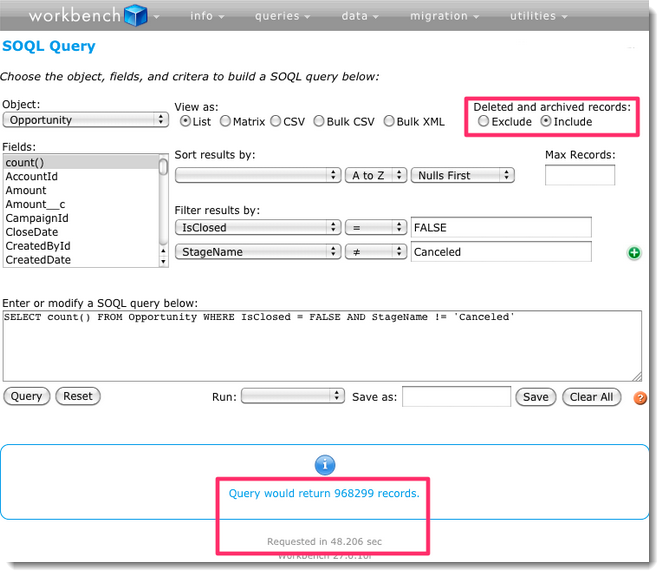
Task: Click the Fields list scroll down arrow
Action: (x=163, y=262)
